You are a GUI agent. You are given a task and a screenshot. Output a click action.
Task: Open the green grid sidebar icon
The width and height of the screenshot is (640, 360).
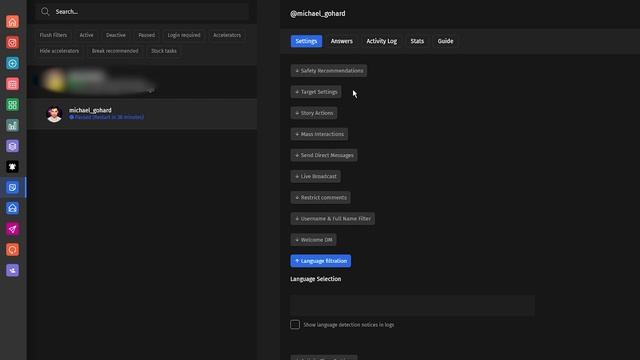coord(12,105)
